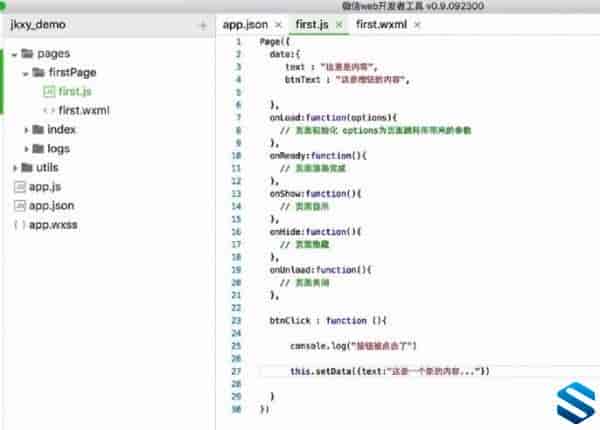
Task: Click the first.wxml file icon
Action: (49, 111)
